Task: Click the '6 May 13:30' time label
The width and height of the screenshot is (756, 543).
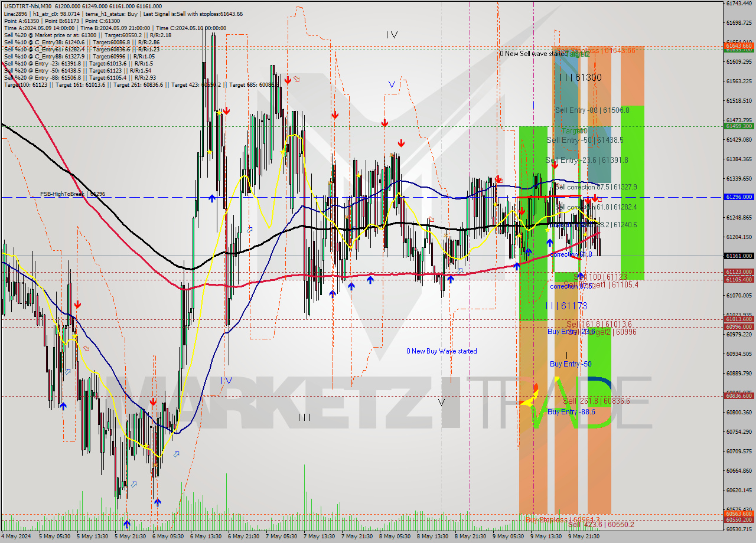Action: pos(206,536)
